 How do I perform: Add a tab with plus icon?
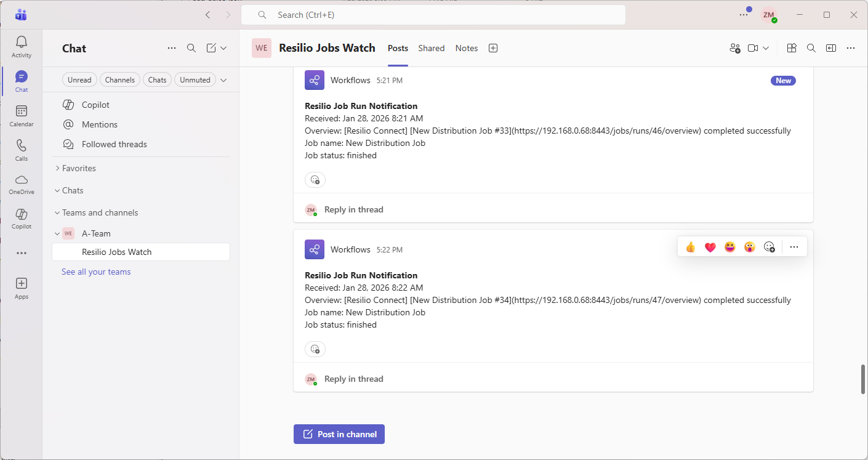tap(492, 48)
